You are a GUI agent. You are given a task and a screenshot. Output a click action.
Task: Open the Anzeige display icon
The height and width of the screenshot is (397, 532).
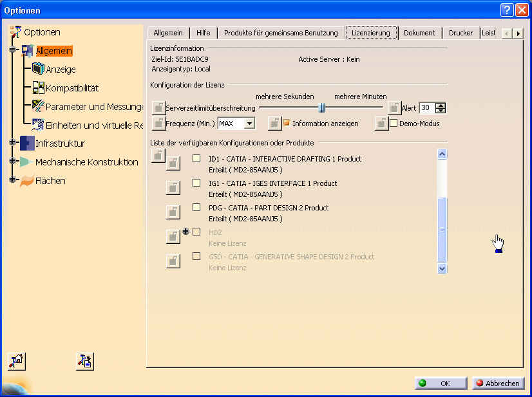click(x=38, y=69)
